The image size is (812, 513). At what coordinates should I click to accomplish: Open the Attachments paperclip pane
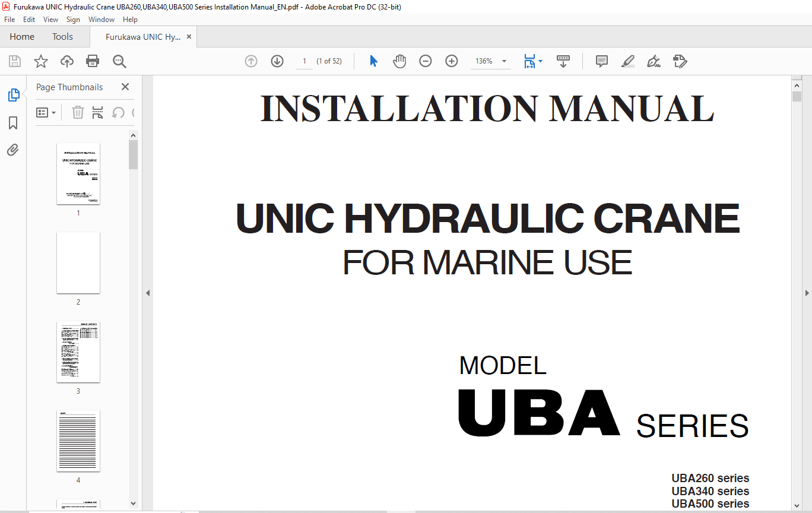pyautogui.click(x=13, y=150)
